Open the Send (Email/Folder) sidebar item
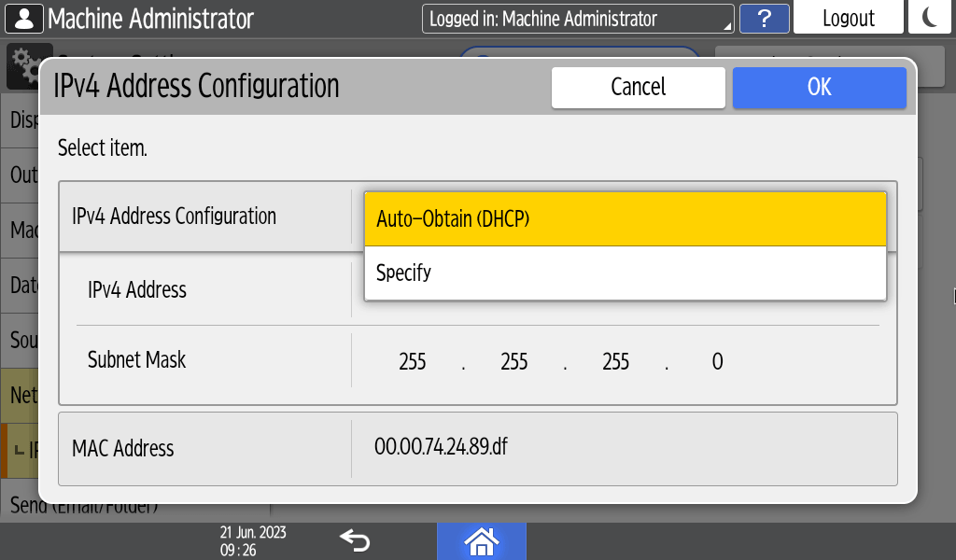 click(x=84, y=508)
